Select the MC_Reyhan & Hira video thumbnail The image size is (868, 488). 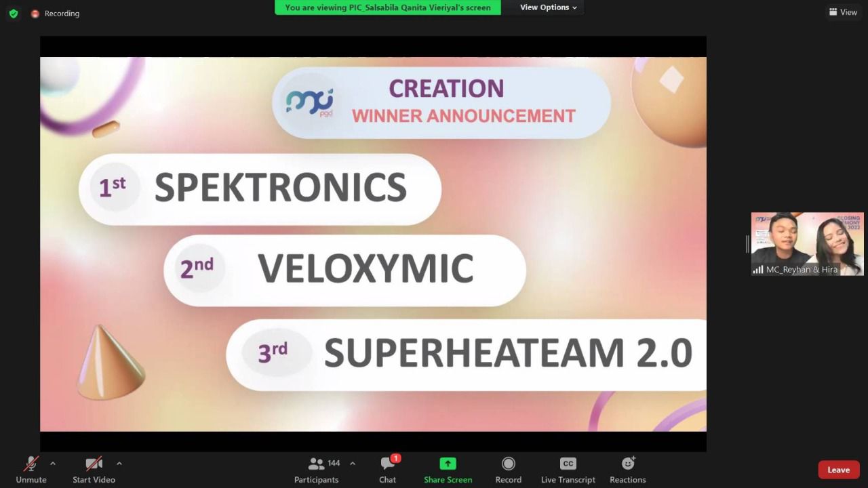point(807,244)
